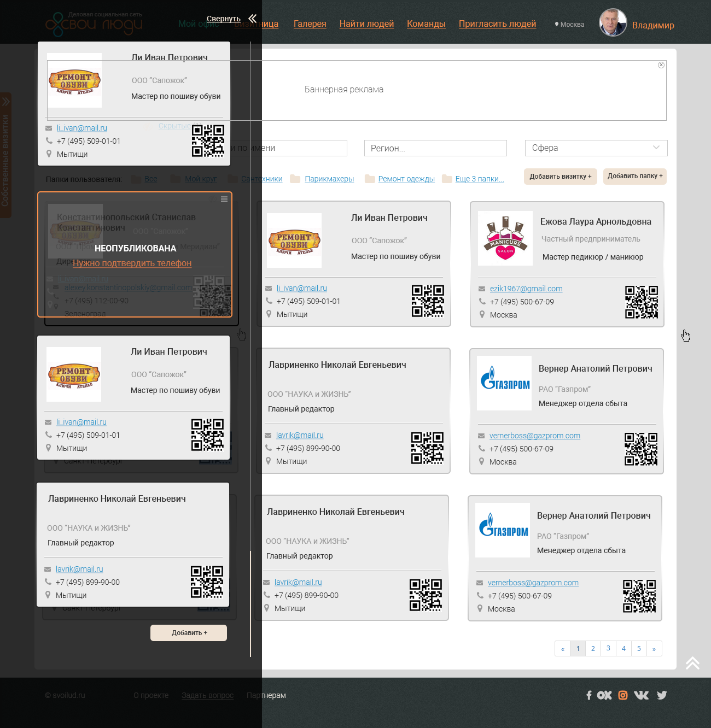Open Галерея in top navigation
This screenshot has width=711, height=728.
pos(310,24)
